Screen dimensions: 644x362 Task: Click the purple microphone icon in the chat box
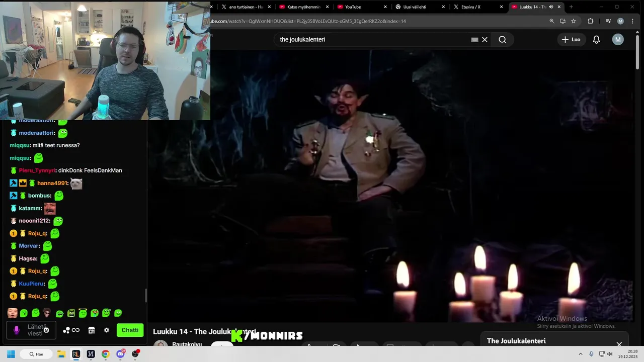point(16,330)
